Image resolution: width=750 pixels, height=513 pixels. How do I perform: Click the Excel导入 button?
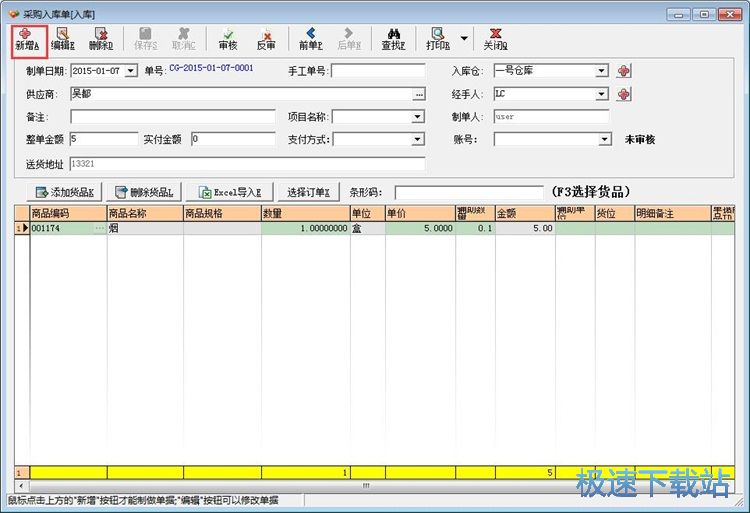tap(230, 192)
